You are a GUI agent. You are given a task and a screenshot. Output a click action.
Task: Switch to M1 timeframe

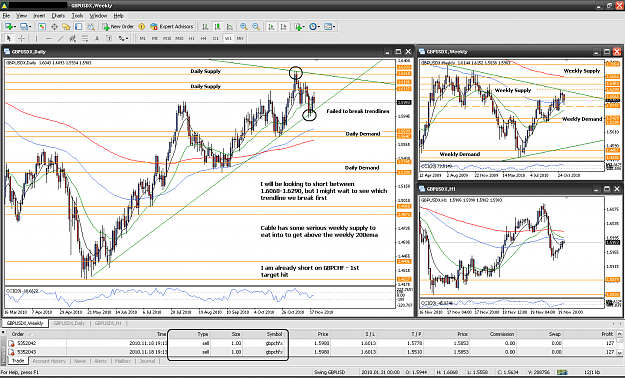tap(142, 38)
